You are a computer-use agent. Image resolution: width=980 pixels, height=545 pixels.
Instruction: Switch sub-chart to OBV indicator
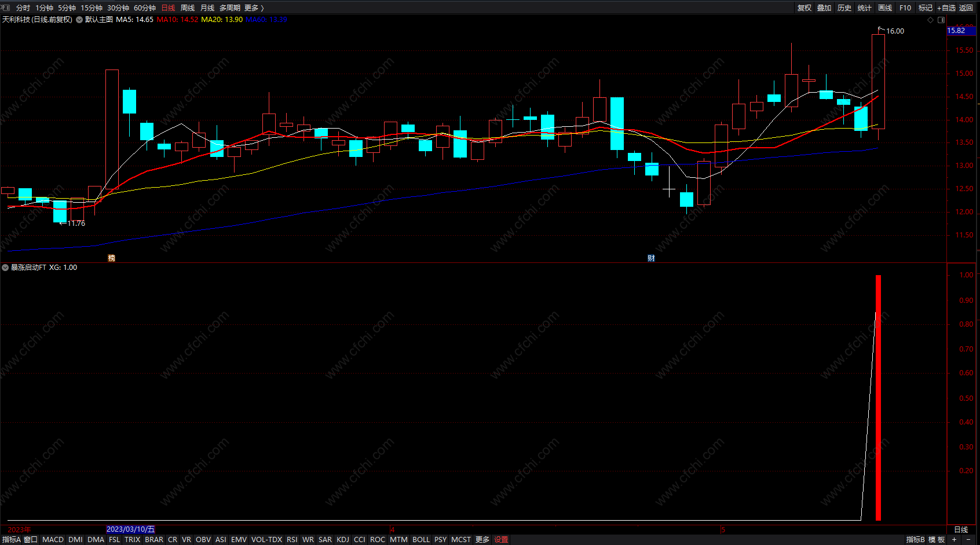pos(203,540)
